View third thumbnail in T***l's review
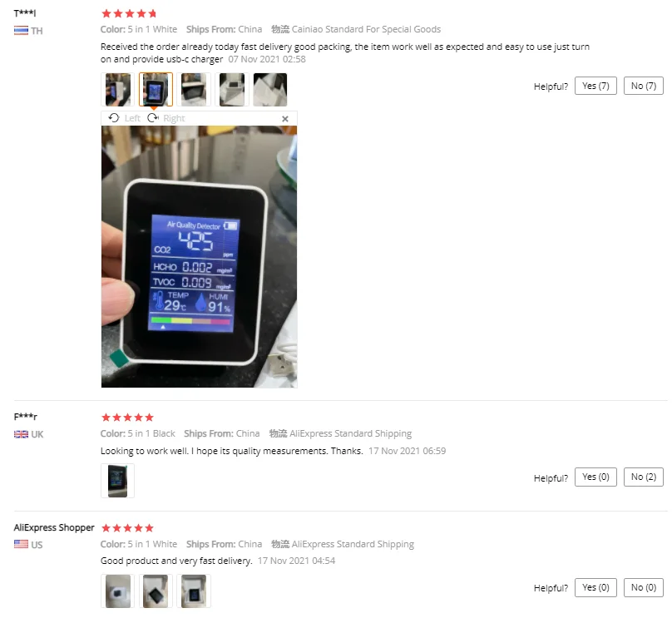 click(194, 90)
